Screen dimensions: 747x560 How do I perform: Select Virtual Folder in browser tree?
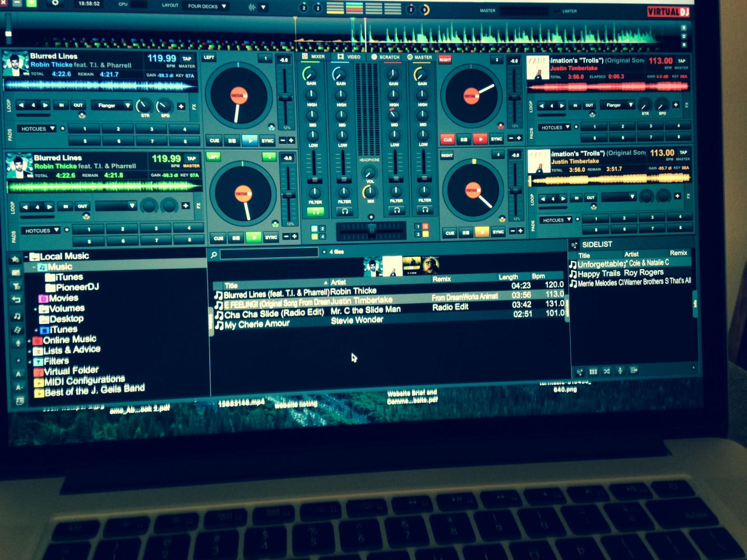[66, 371]
